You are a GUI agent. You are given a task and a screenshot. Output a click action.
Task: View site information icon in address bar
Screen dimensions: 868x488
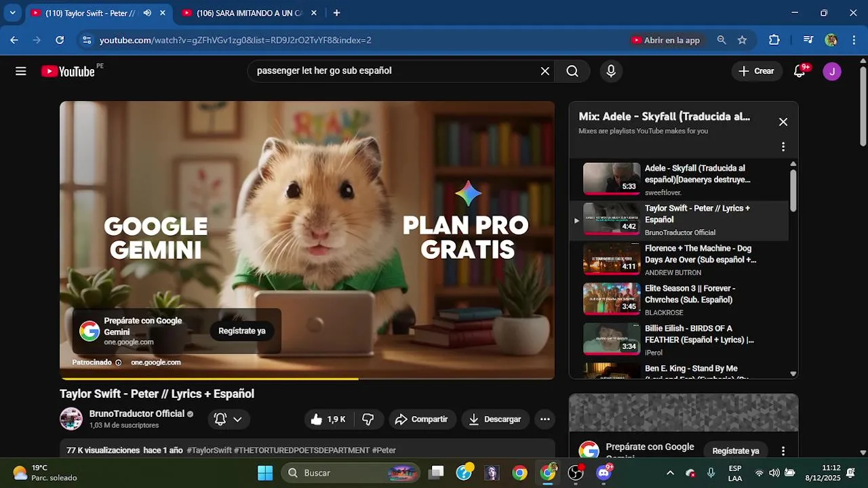coord(86,40)
